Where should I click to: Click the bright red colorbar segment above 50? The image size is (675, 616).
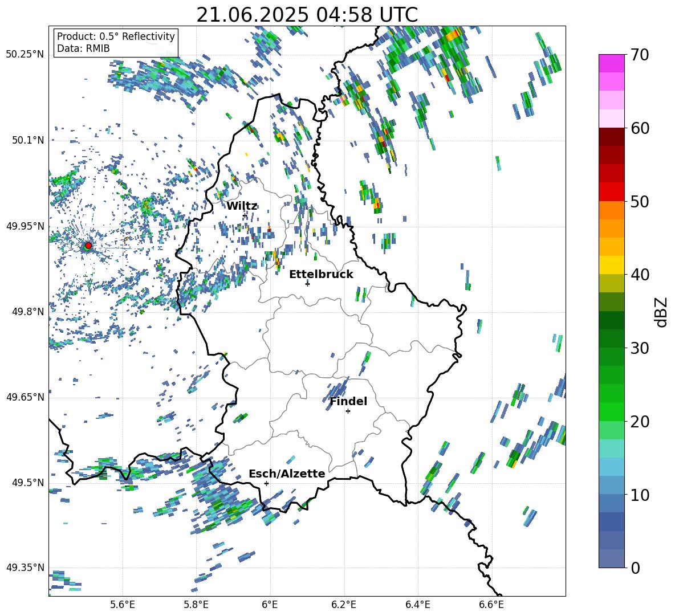611,192
